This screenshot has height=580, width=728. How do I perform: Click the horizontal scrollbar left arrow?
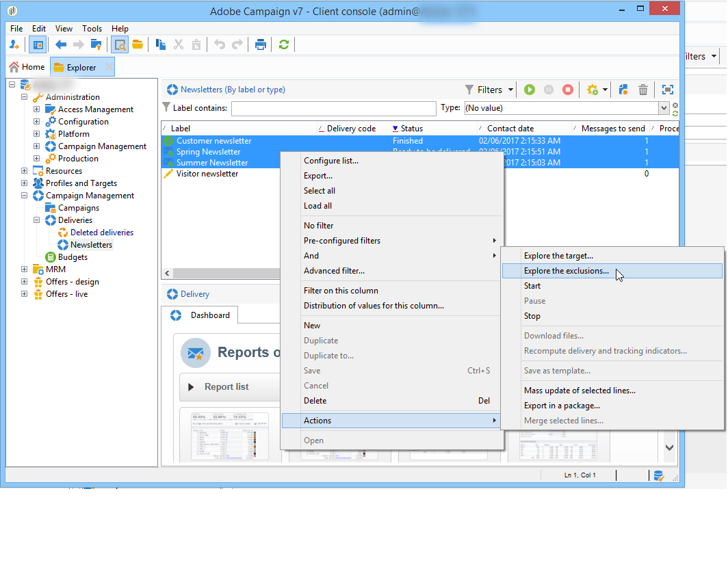click(x=167, y=274)
